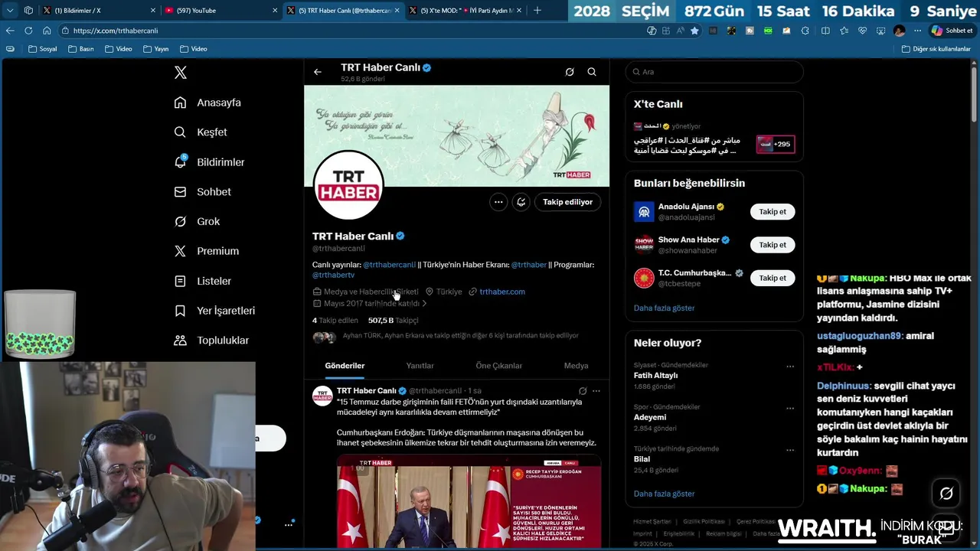Open more options for Bilal trend
This screenshot has width=980, height=551.
[790, 451]
